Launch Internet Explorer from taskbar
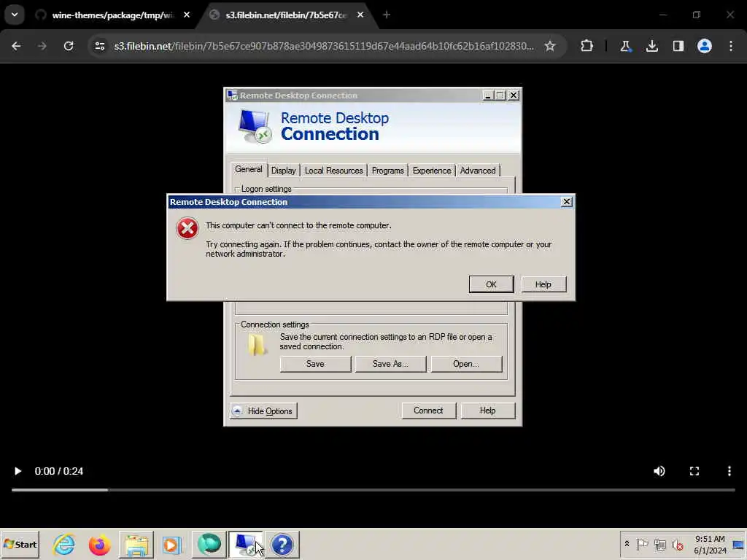Viewport: 747px width, 560px height. click(63, 544)
